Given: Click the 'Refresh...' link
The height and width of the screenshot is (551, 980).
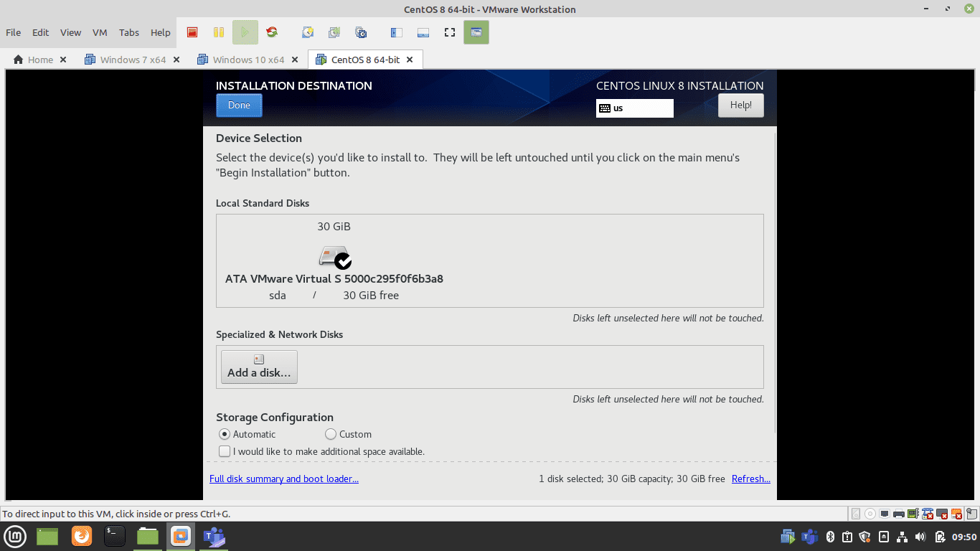Looking at the screenshot, I should [x=751, y=479].
